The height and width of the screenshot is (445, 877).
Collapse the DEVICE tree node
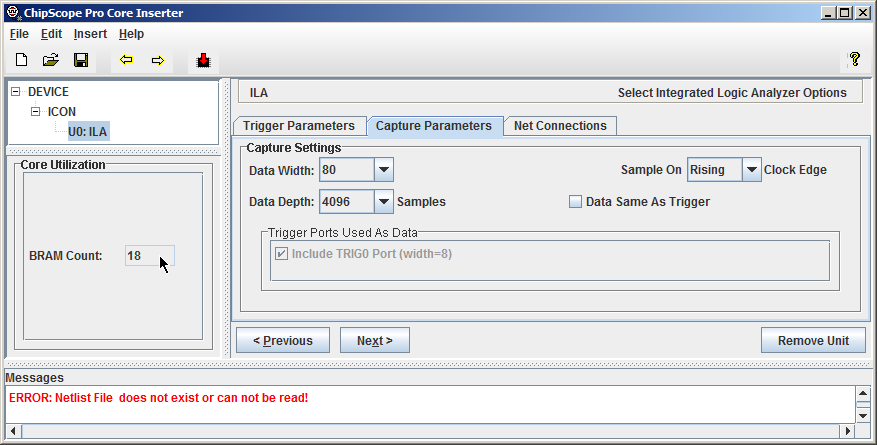(x=16, y=92)
